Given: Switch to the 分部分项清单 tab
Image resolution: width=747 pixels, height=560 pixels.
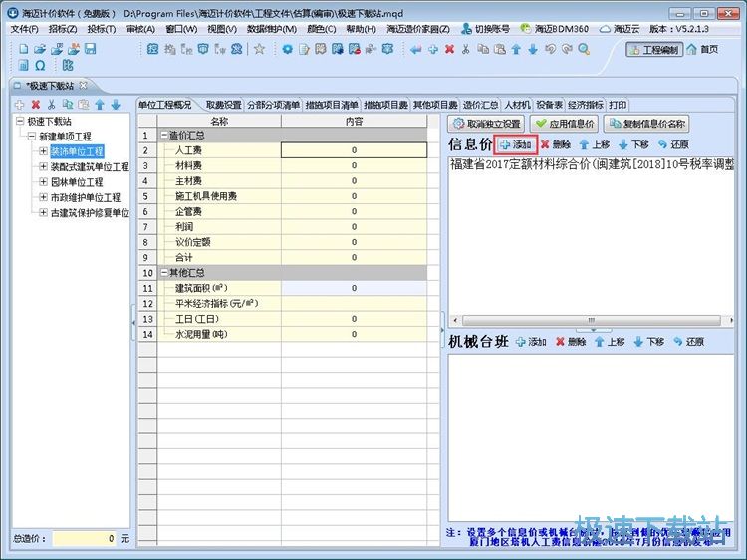Looking at the screenshot, I should pyautogui.click(x=273, y=105).
